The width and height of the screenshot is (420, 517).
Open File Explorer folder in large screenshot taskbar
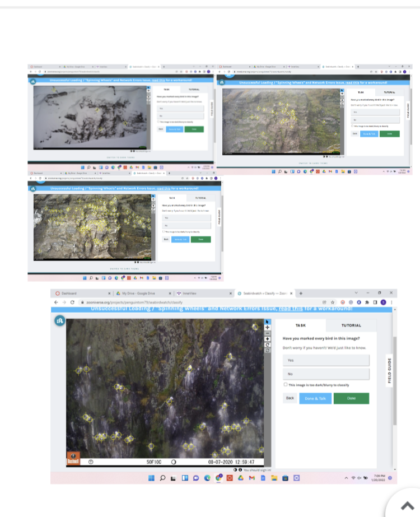pos(274,478)
